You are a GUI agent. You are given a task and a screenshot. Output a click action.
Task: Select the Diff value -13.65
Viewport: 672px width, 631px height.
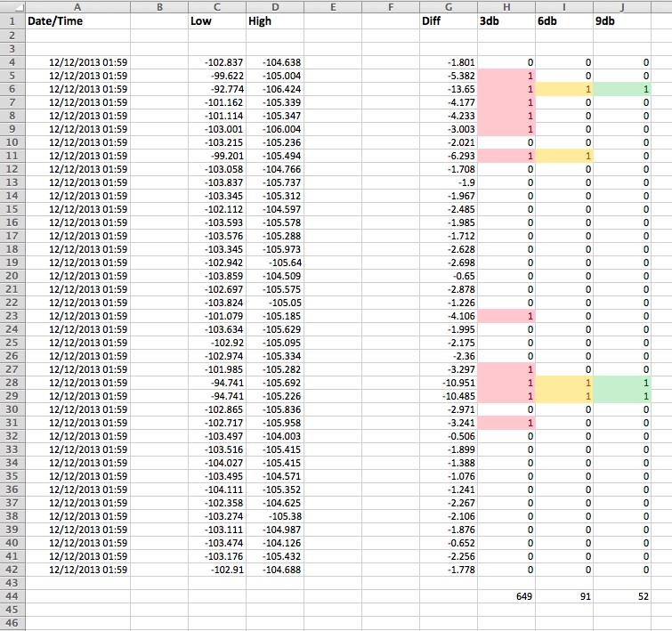(448, 89)
